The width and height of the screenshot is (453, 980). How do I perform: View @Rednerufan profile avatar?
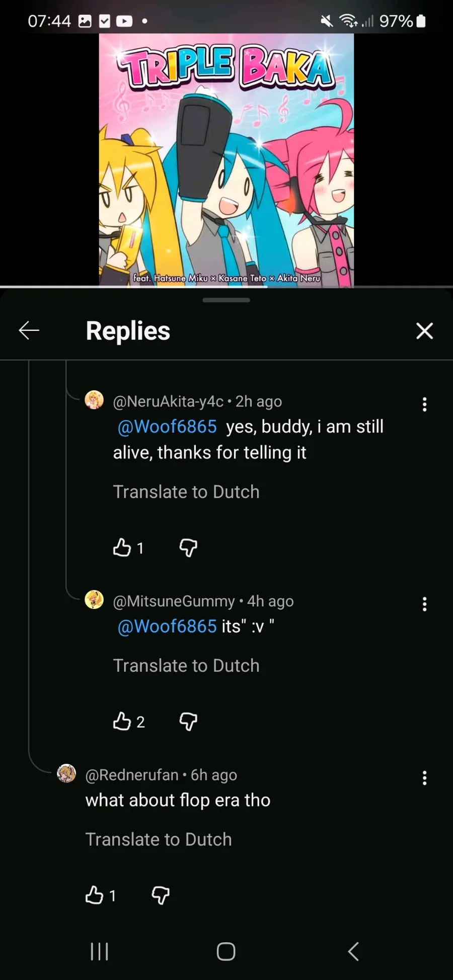click(x=66, y=773)
